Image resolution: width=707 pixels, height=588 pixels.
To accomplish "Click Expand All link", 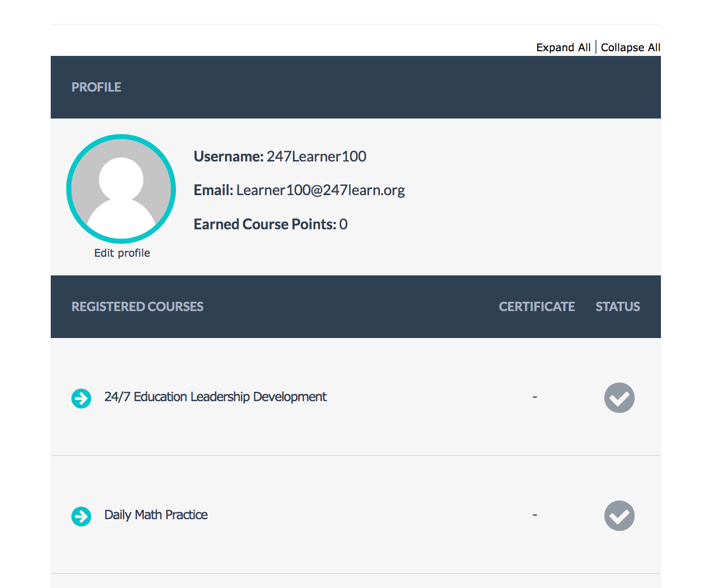I will click(x=563, y=48).
